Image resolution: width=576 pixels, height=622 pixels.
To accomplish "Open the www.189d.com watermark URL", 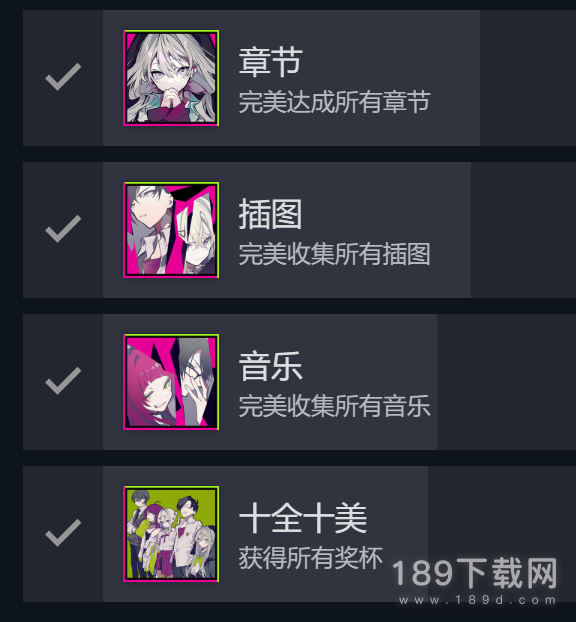I will coord(478,600).
